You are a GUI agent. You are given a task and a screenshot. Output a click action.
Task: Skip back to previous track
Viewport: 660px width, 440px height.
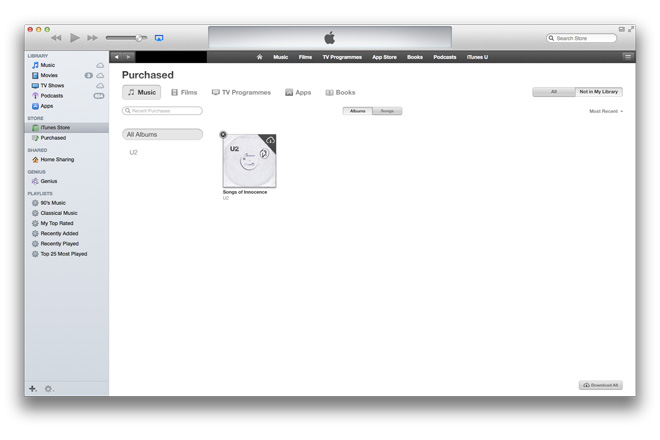[56, 38]
